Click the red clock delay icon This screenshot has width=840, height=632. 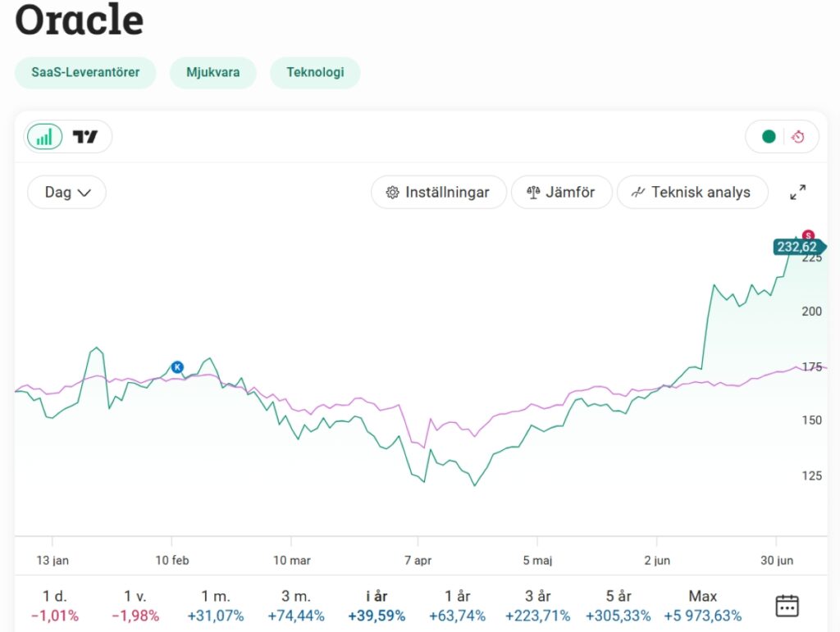797,137
